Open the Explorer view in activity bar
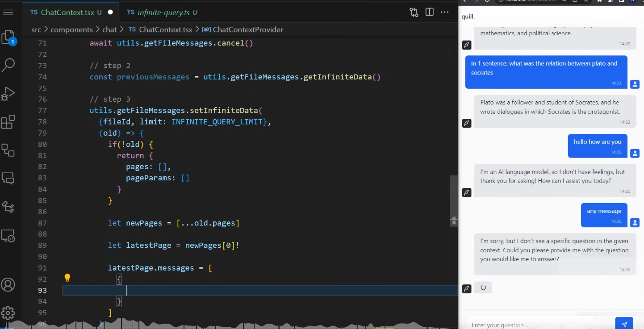644x329 pixels. pos(8,37)
